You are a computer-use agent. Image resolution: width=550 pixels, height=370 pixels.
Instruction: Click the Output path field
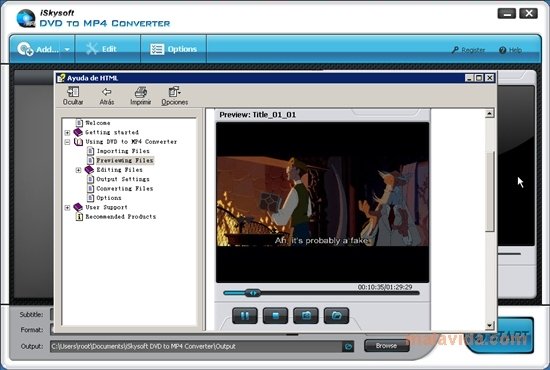click(x=196, y=347)
